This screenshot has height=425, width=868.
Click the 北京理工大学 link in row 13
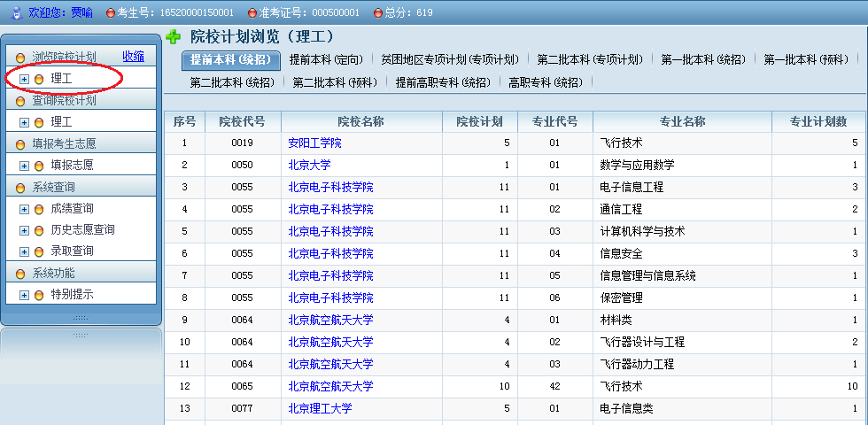pos(320,408)
